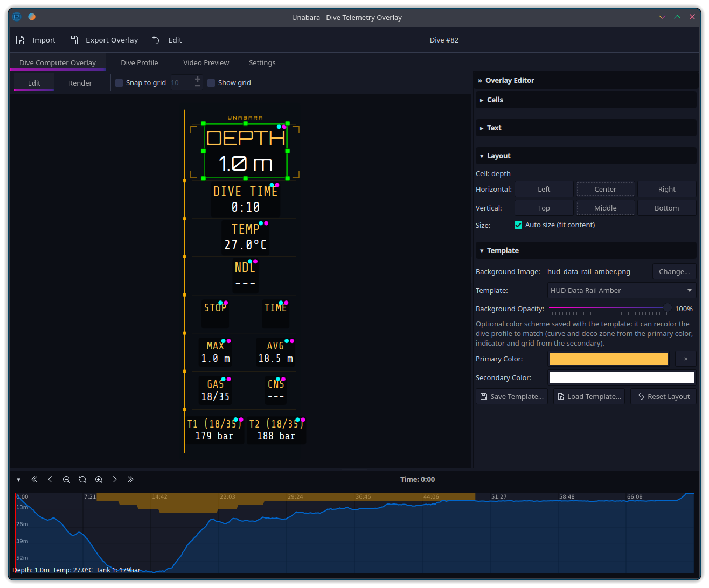Switch to Dive Computer Overlay tab
Viewport: 709px width, 588px height.
pyautogui.click(x=58, y=62)
